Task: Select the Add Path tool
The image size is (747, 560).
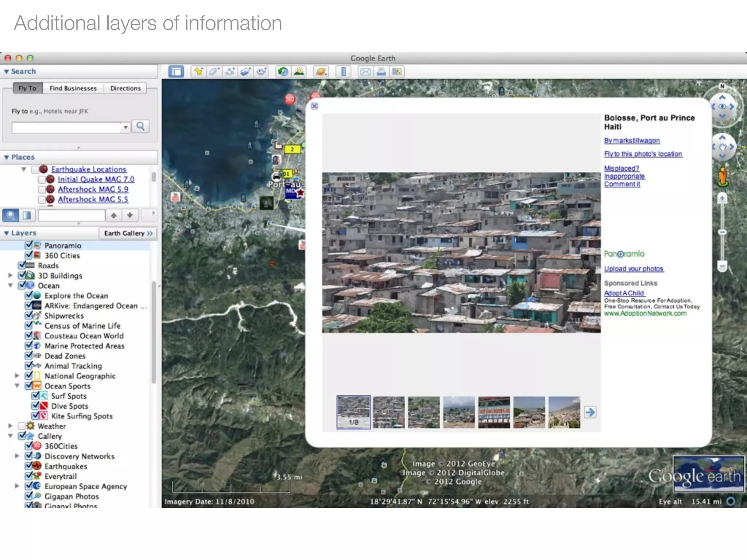Action: point(230,71)
